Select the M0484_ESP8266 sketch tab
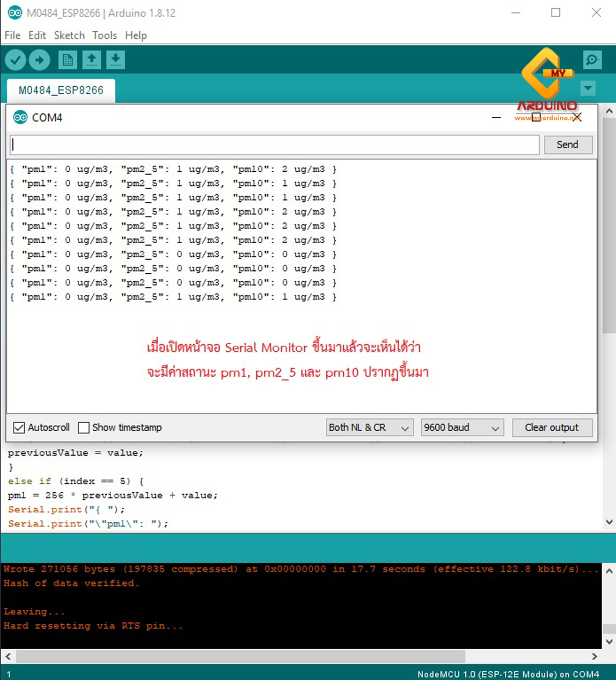The width and height of the screenshot is (616, 680). (x=61, y=90)
